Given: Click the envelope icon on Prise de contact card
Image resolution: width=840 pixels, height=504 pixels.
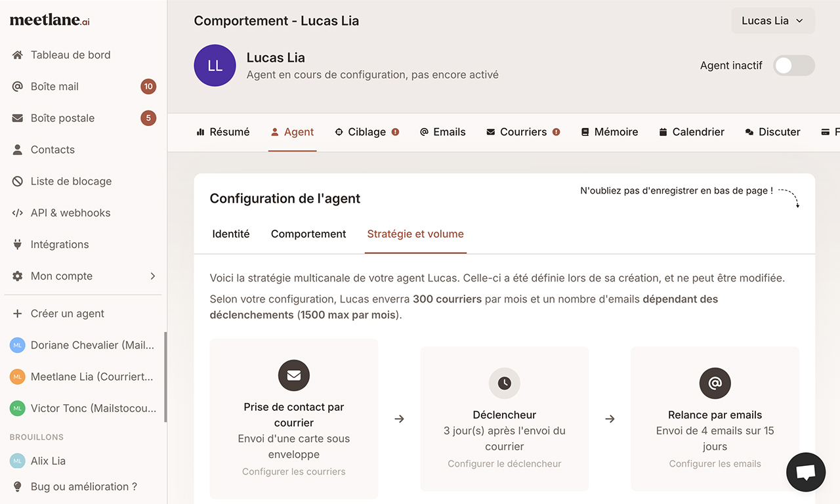Looking at the screenshot, I should [x=293, y=375].
